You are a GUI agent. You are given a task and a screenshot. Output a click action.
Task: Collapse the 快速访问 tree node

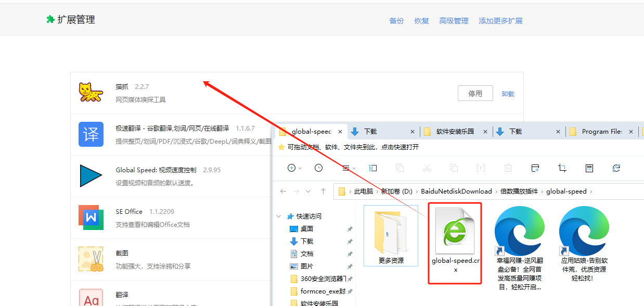(x=279, y=216)
